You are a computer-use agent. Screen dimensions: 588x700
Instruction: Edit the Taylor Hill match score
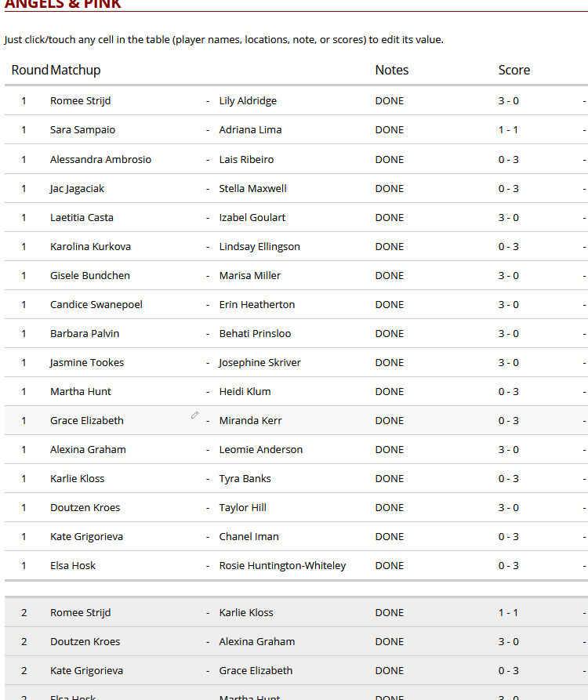508,507
